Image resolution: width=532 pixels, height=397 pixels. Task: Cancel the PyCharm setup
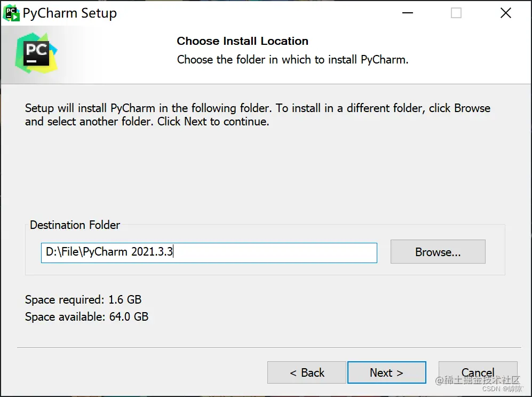pyautogui.click(x=478, y=372)
